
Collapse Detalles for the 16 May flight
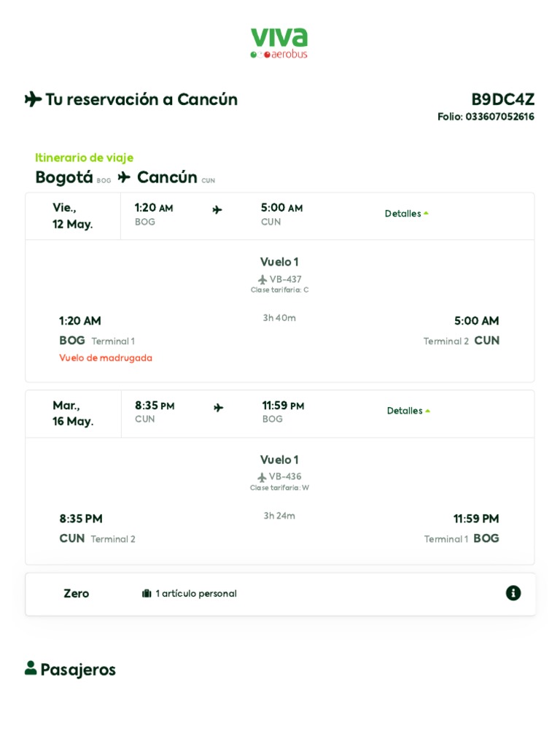(x=408, y=411)
